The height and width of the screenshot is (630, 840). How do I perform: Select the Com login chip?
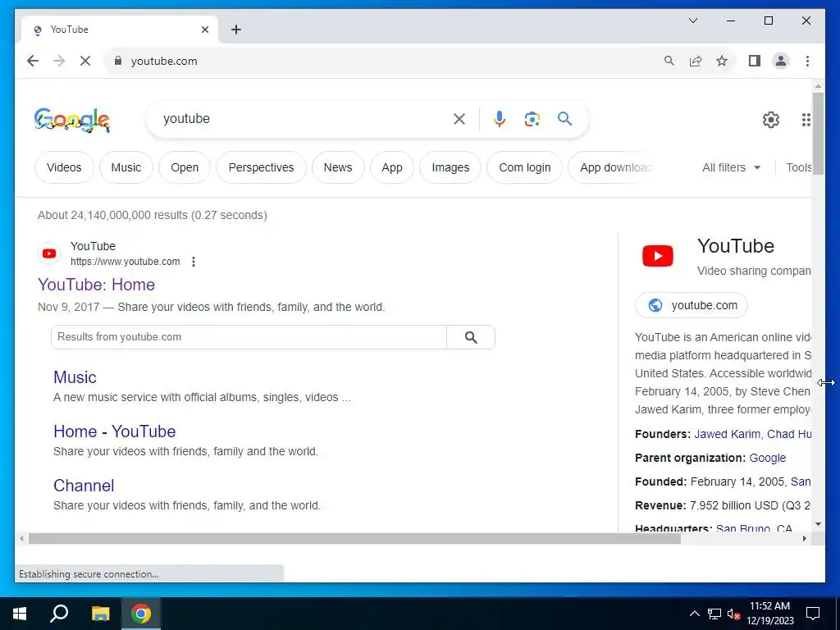[x=525, y=167]
